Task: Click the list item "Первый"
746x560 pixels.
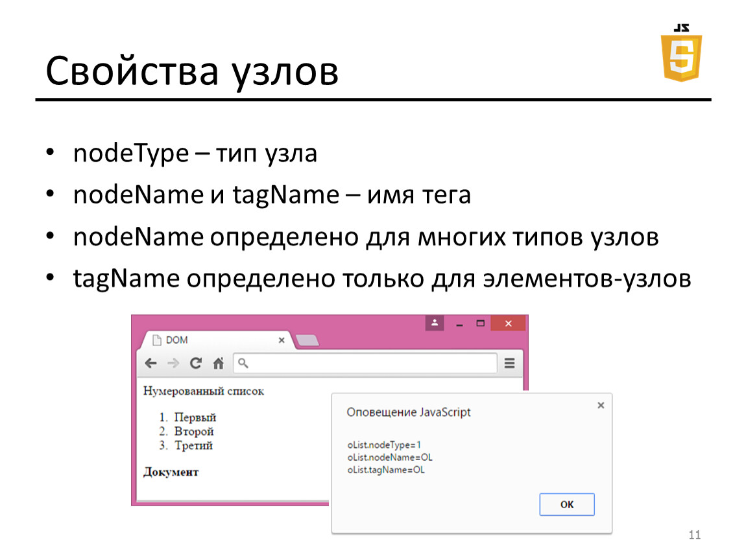Action: tap(195, 417)
